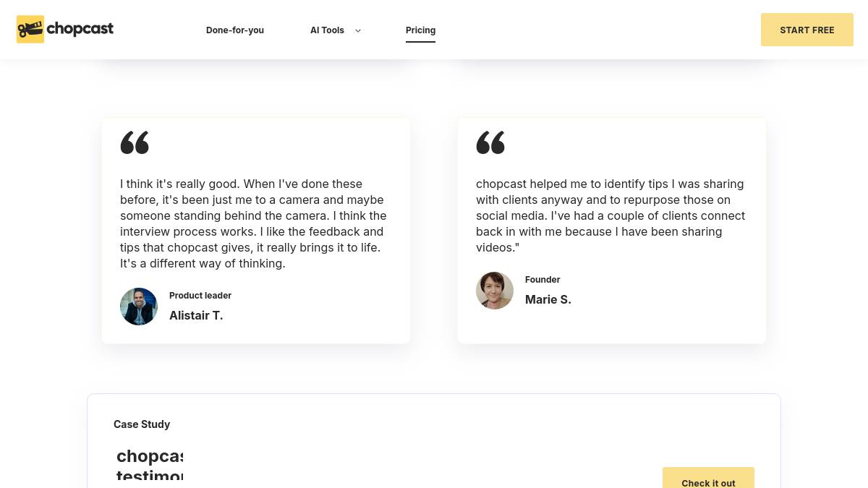Click the Founder label
868x488 pixels.
542,279
